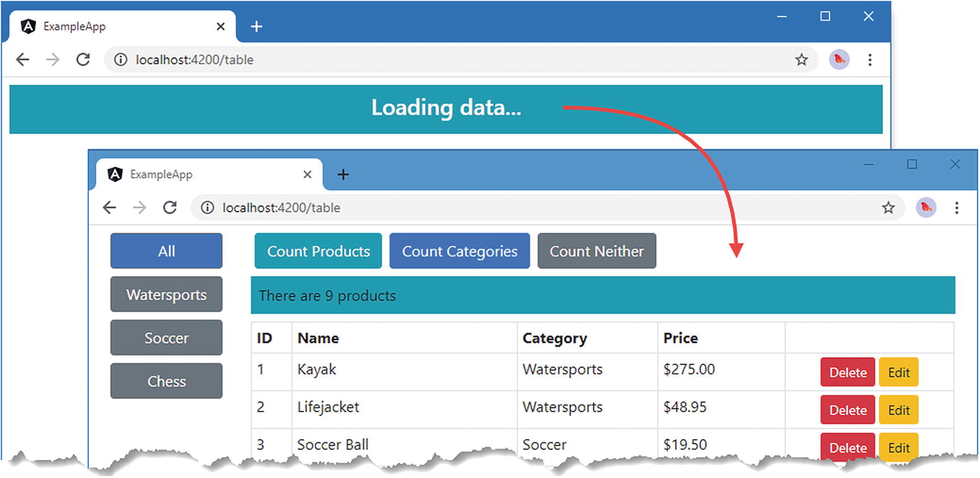Maximize the front browser window
980x478 pixels.
pos(912,164)
